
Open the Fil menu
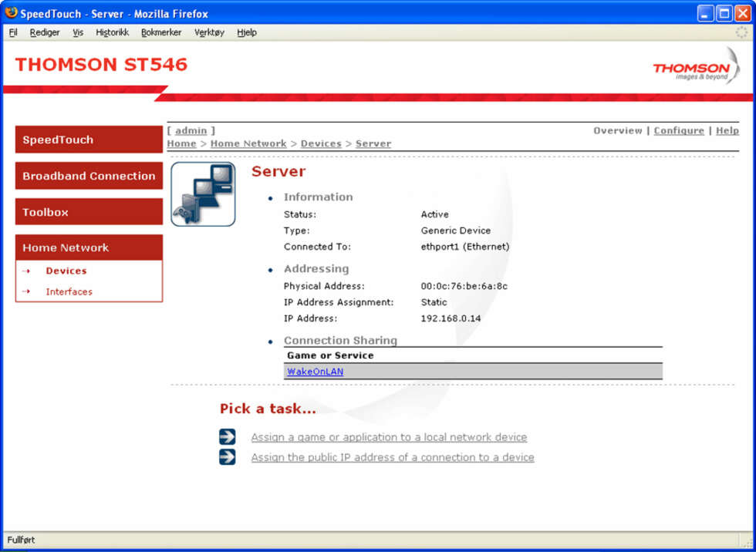[13, 32]
